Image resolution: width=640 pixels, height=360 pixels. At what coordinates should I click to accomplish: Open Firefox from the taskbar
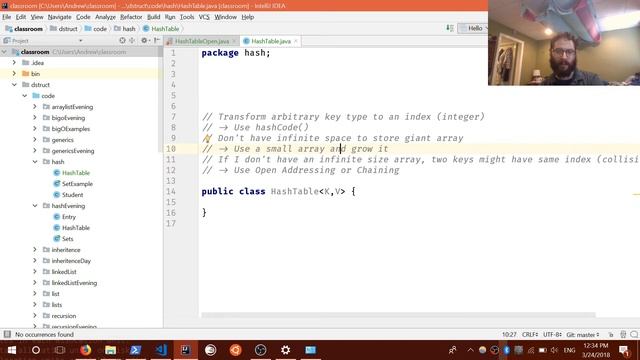[86, 350]
